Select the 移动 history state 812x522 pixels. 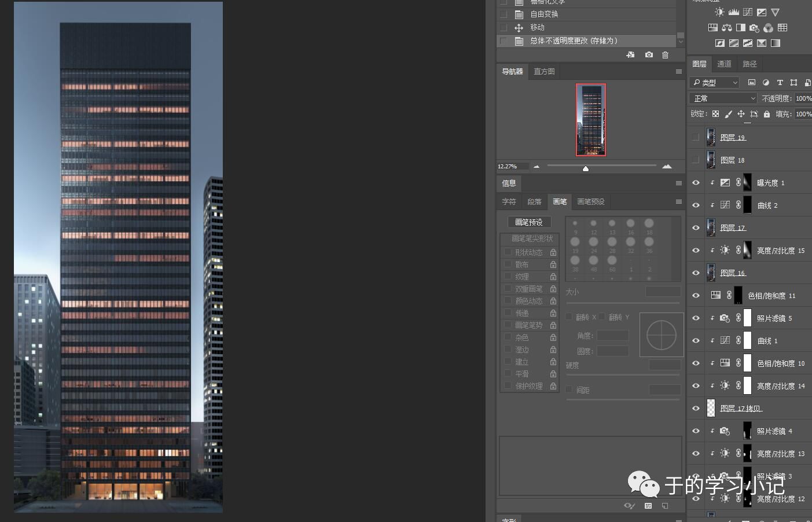[586, 27]
